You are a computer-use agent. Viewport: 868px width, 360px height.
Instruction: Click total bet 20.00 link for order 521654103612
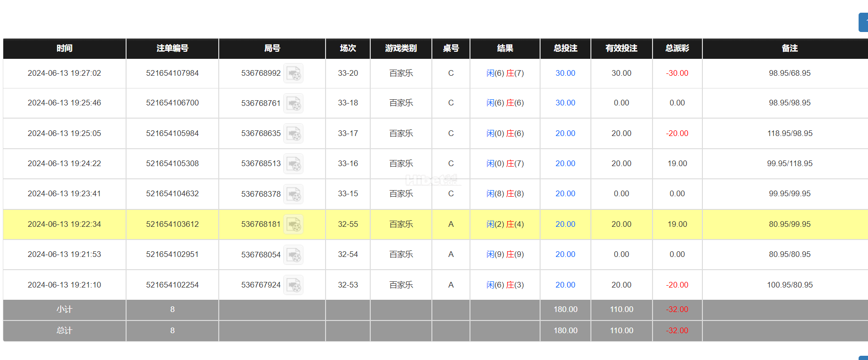point(565,224)
